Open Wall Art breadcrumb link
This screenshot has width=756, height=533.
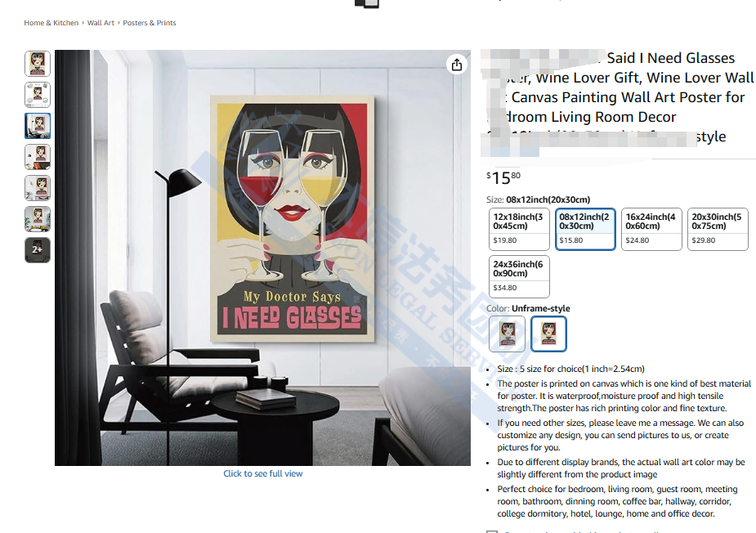click(101, 23)
